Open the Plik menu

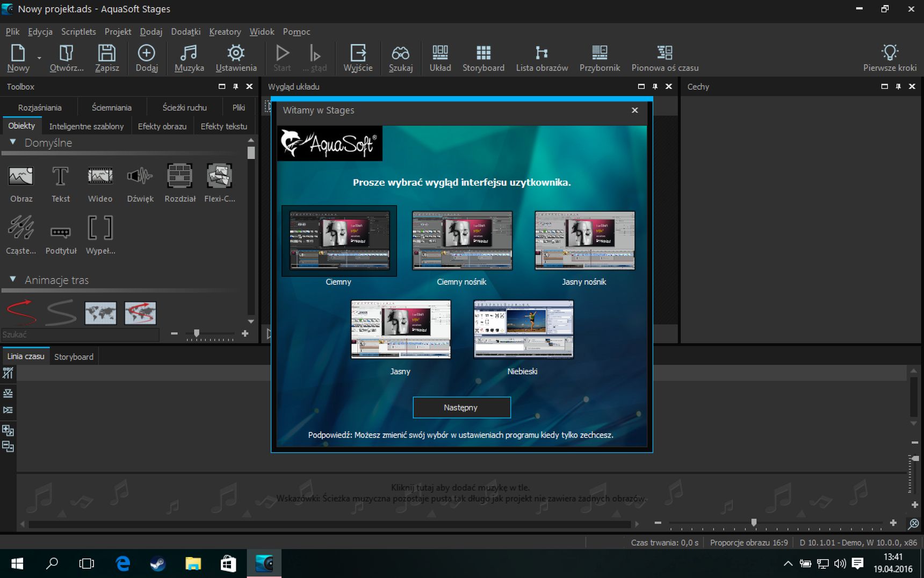click(x=12, y=32)
